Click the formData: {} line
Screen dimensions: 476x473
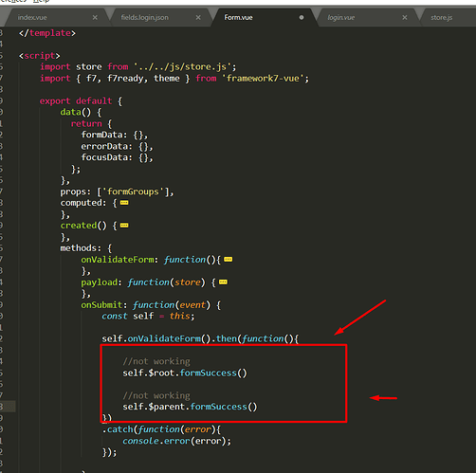click(x=115, y=135)
